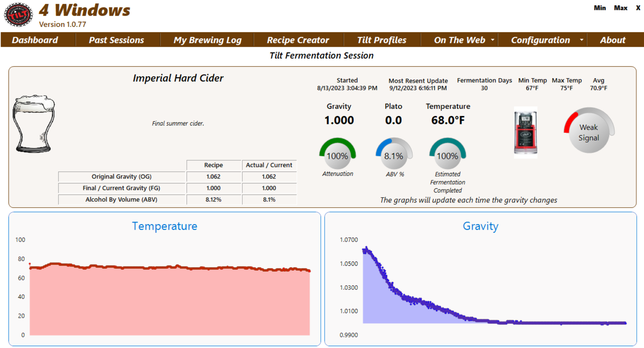
Task: Click Started 8/13/2023 3:04:39 PM timestamp
Action: click(x=347, y=88)
